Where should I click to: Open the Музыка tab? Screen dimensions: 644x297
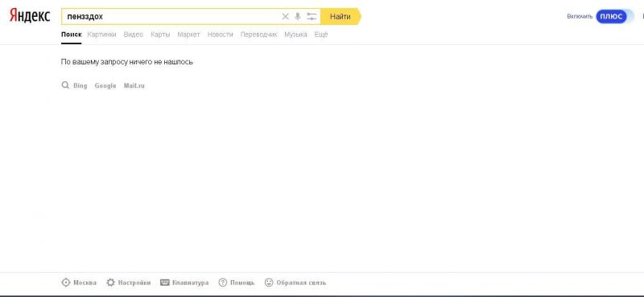pyautogui.click(x=295, y=35)
